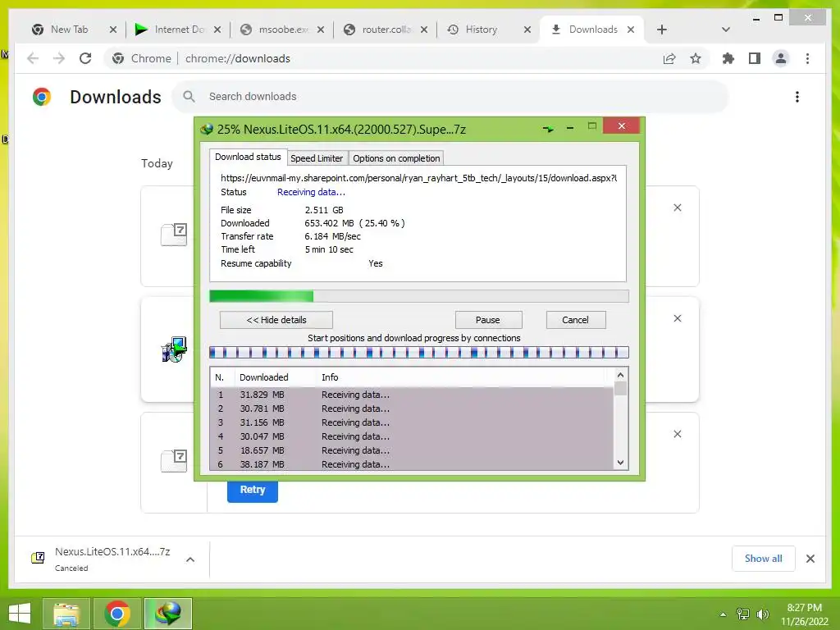This screenshot has width=840, height=630.
Task: Open Chrome extensions puzzle icon
Action: [x=728, y=58]
